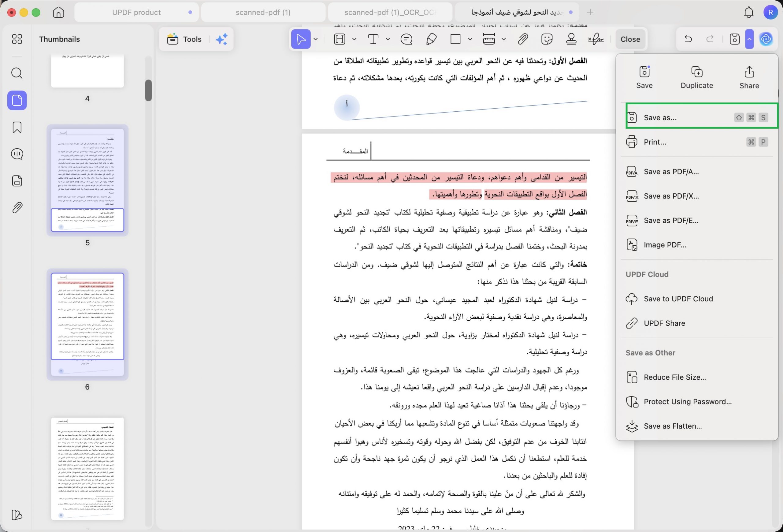Select the stamp tool
This screenshot has width=783, height=532.
pyautogui.click(x=571, y=39)
